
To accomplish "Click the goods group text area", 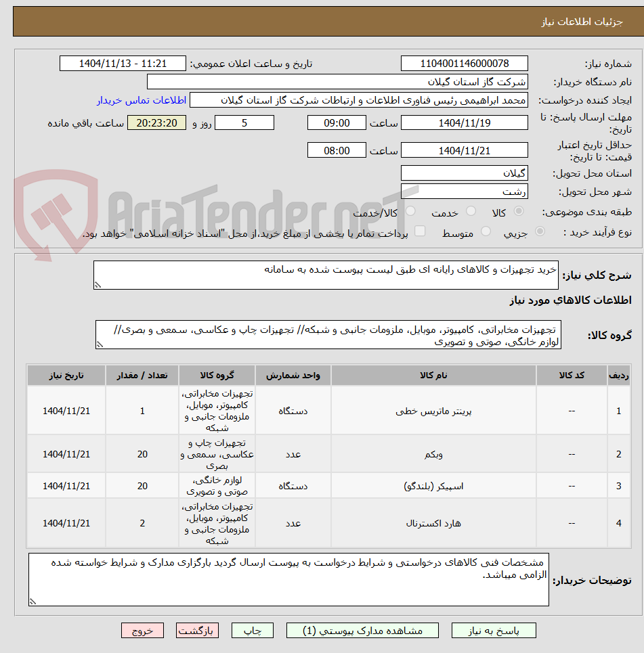I will 328,335.
